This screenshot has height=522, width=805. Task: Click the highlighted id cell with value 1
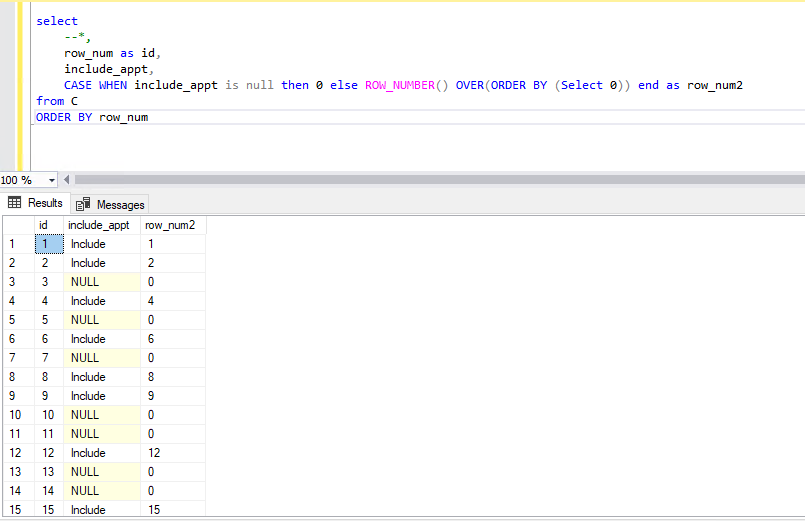tap(49, 244)
